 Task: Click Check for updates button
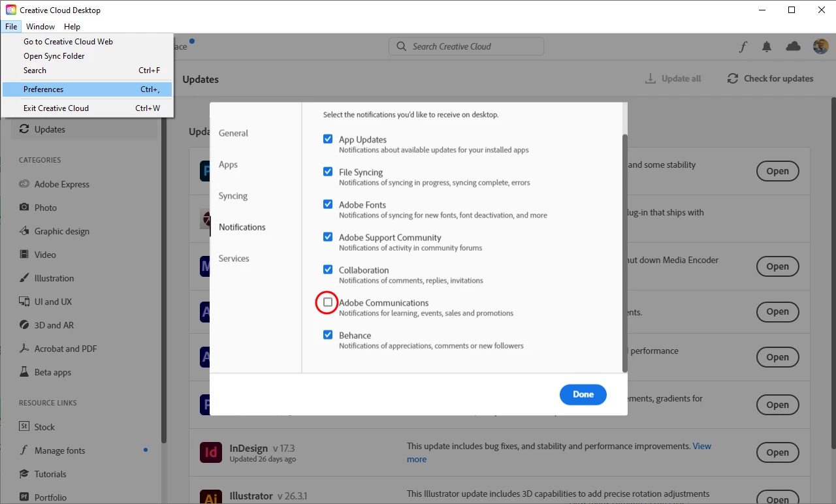(771, 78)
